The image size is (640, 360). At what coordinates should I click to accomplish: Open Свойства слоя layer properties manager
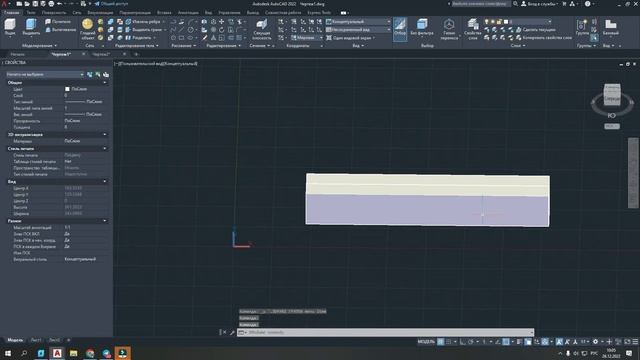[473, 29]
